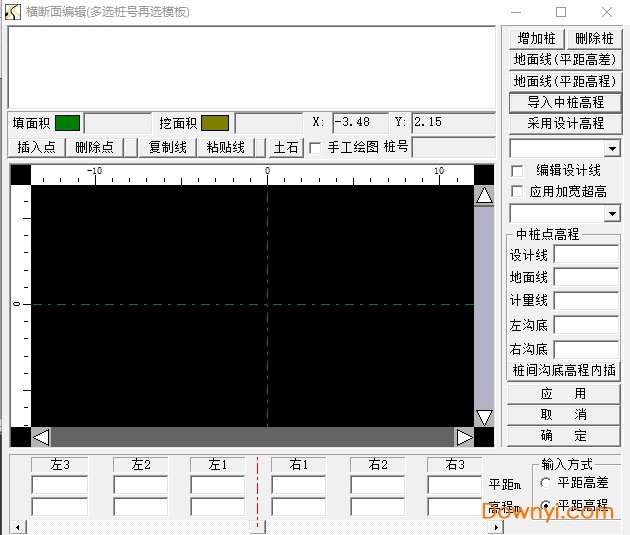The image size is (630, 535).
Task: Click the 右2 column header
Action: 378,465
